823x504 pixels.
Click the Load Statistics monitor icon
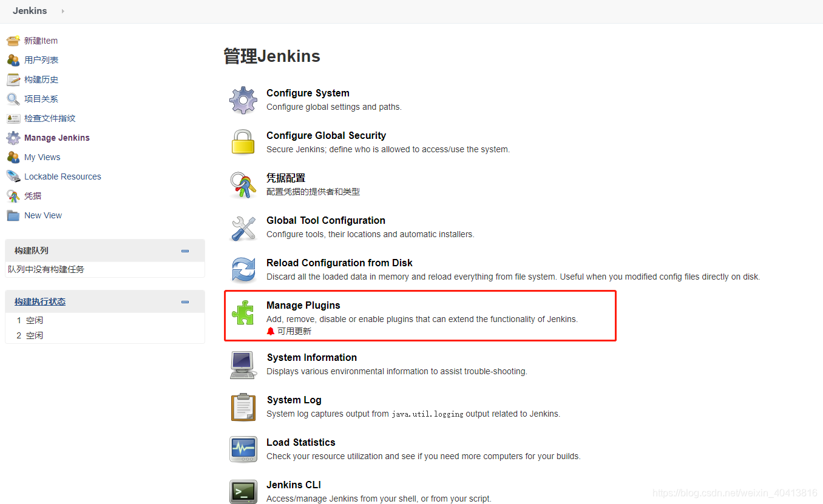click(x=243, y=449)
